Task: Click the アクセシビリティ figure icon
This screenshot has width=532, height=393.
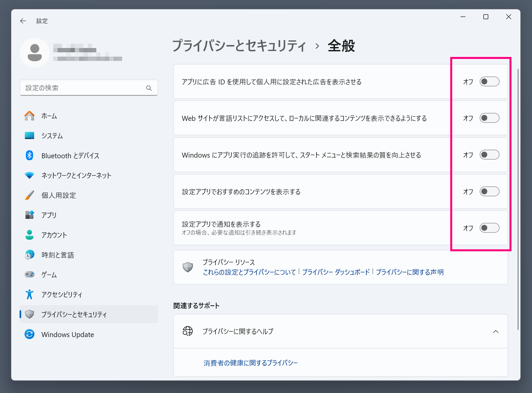Action: coord(29,294)
